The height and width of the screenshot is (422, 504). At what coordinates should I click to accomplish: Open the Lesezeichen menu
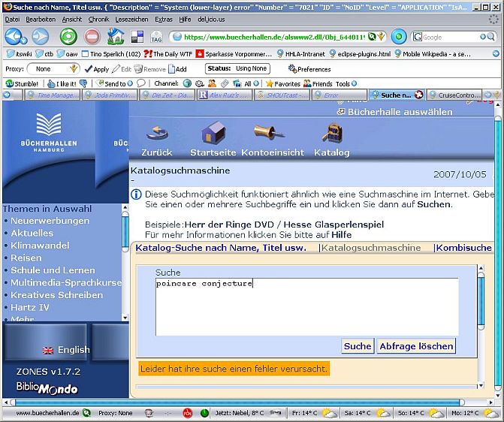click(131, 19)
